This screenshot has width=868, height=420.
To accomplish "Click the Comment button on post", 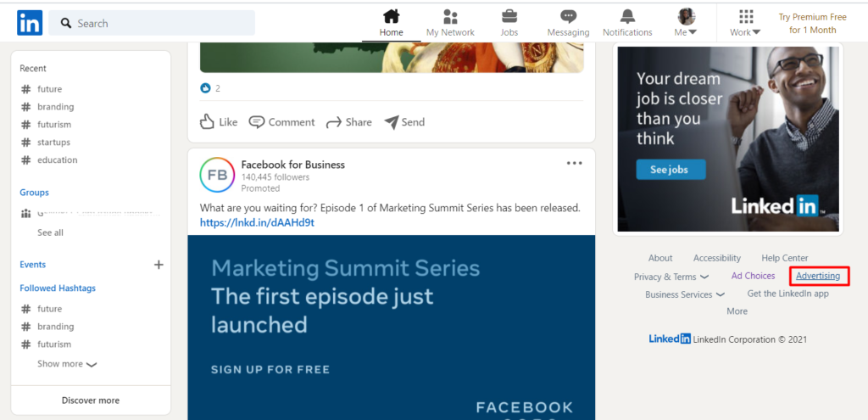I will 281,122.
